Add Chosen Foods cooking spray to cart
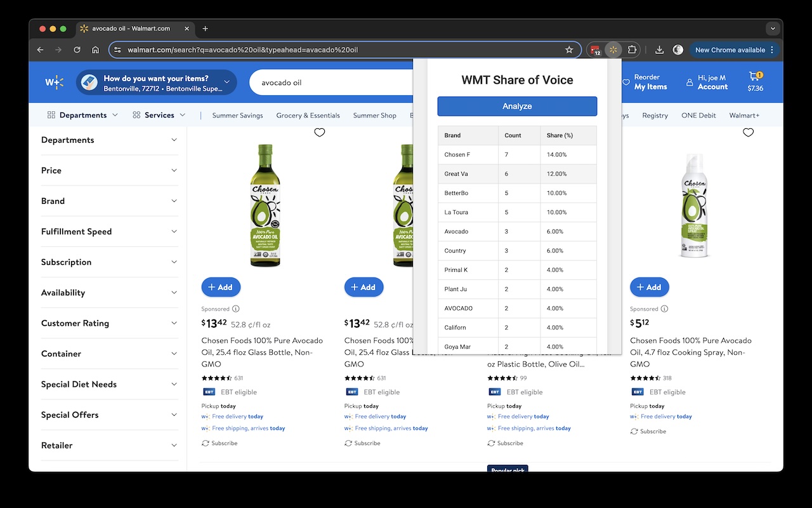This screenshot has height=508, width=812. point(649,287)
